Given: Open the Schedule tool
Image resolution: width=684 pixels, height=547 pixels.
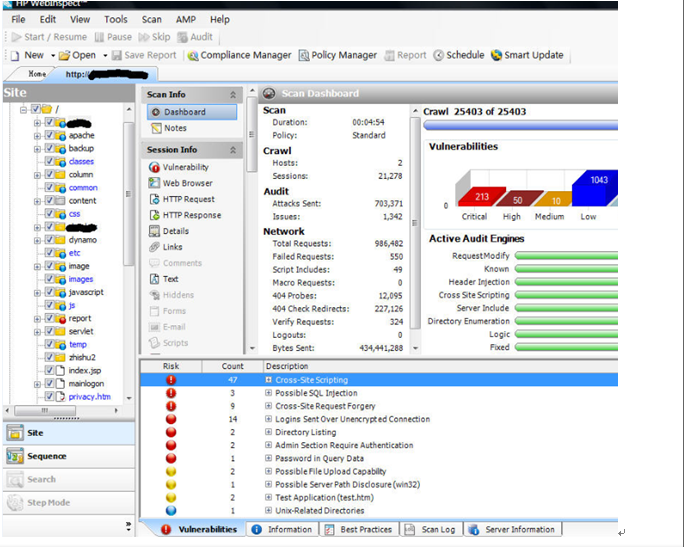Looking at the screenshot, I should click(458, 55).
